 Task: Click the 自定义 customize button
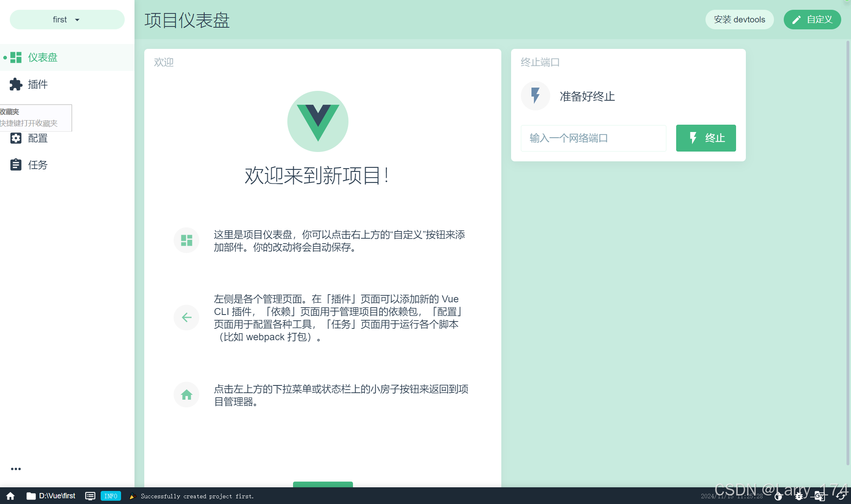tap(812, 19)
